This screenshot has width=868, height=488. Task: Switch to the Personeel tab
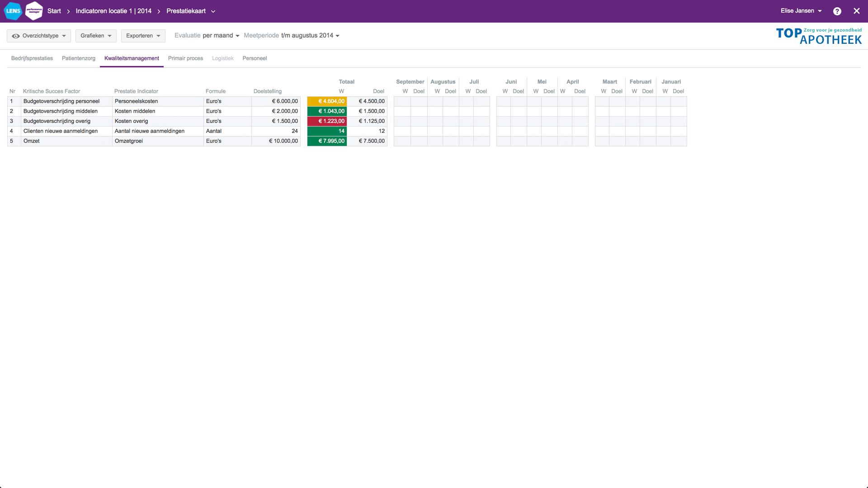coord(255,58)
